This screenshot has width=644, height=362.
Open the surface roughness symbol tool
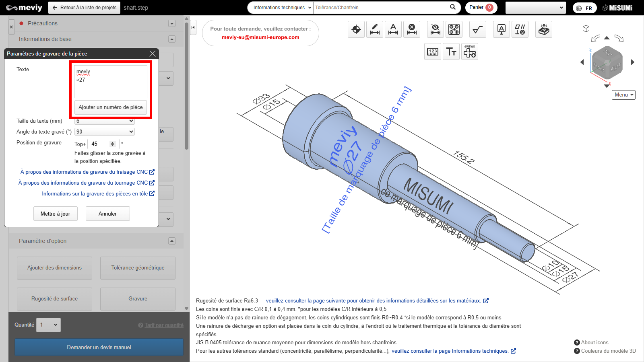[x=477, y=29]
